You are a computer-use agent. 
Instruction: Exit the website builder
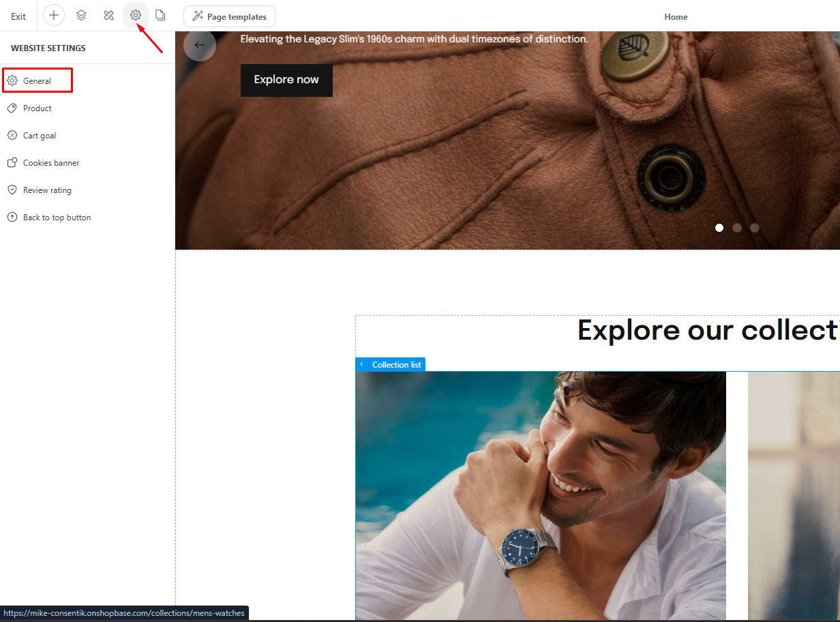pyautogui.click(x=18, y=16)
